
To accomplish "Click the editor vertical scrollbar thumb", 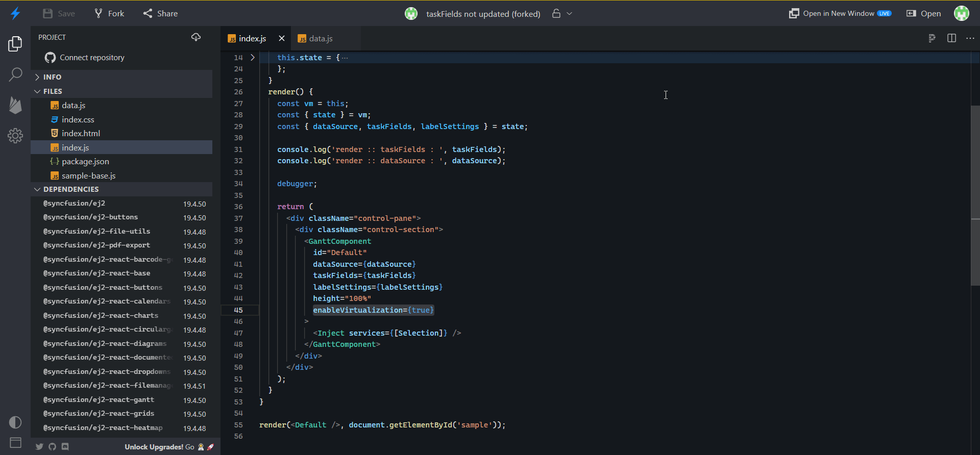I will [975, 195].
